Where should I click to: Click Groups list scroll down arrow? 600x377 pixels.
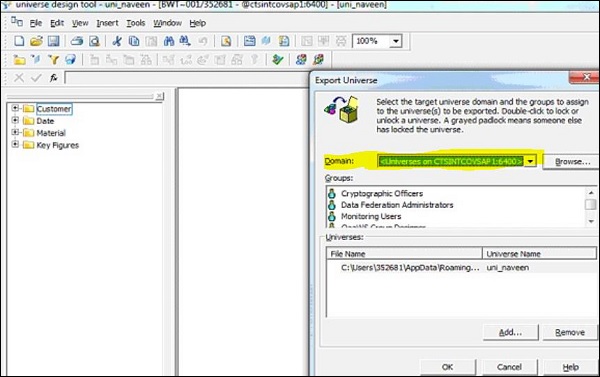point(591,221)
